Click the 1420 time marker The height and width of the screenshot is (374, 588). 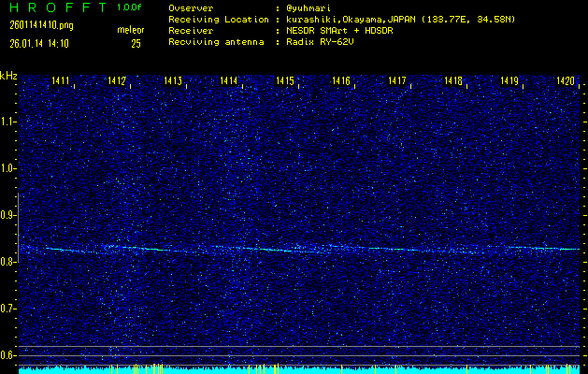tap(566, 82)
